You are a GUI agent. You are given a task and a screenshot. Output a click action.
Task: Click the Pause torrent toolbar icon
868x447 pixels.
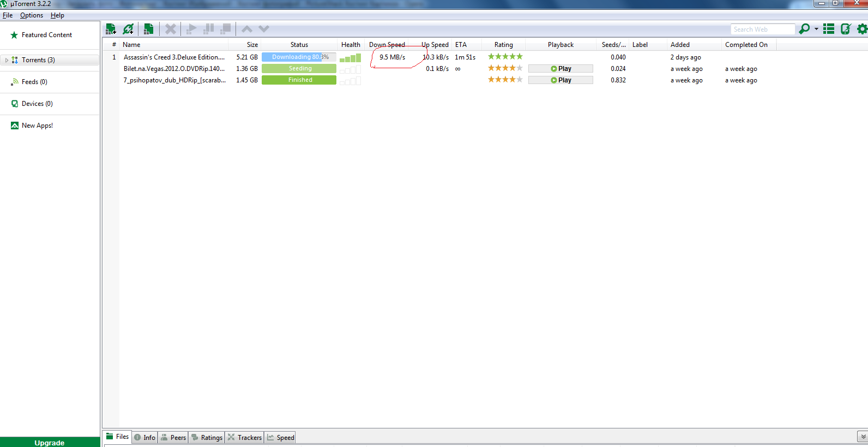pyautogui.click(x=208, y=29)
